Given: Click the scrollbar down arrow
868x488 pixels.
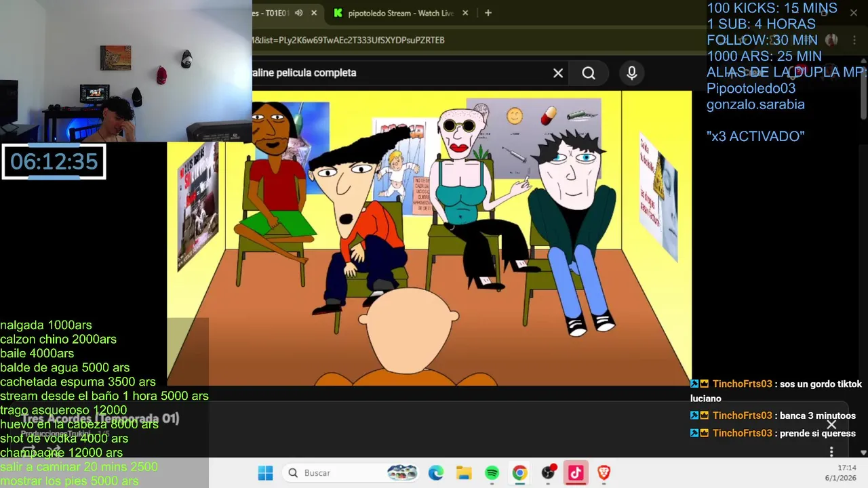Looking at the screenshot, I should pyautogui.click(x=863, y=453).
